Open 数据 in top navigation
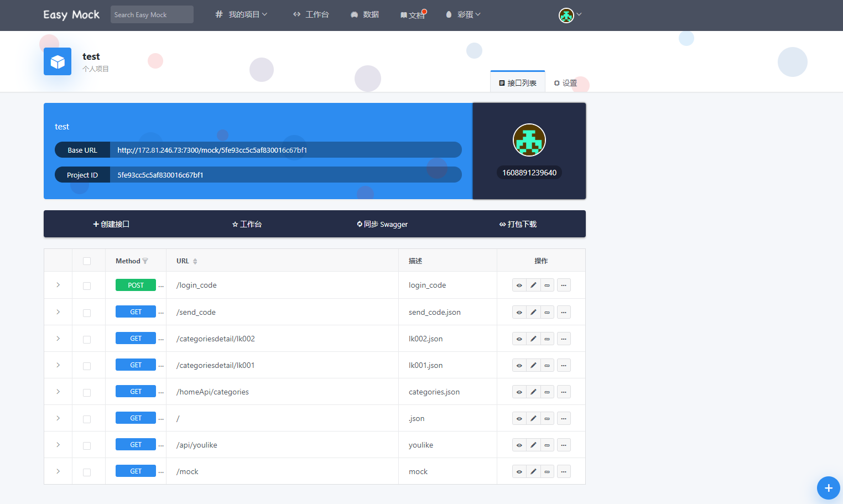The width and height of the screenshot is (843, 504). [x=365, y=14]
